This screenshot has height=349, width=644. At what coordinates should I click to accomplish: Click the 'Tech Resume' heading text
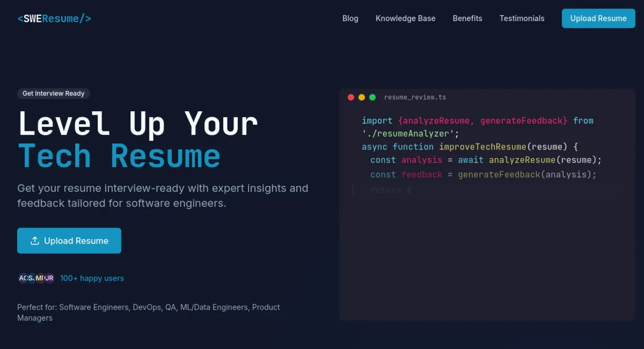(x=119, y=156)
